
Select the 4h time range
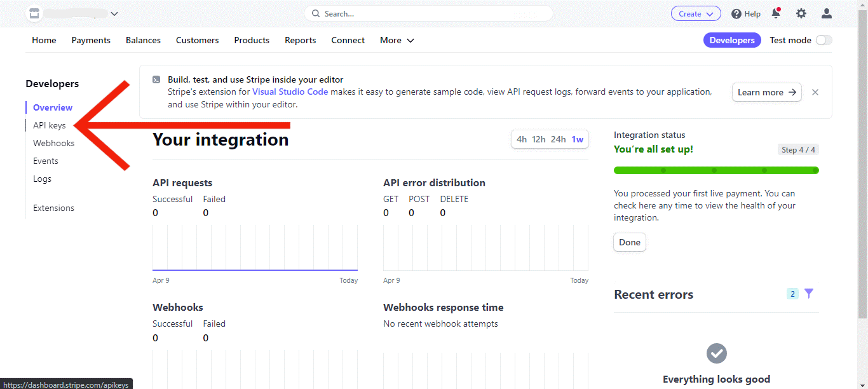pos(522,139)
